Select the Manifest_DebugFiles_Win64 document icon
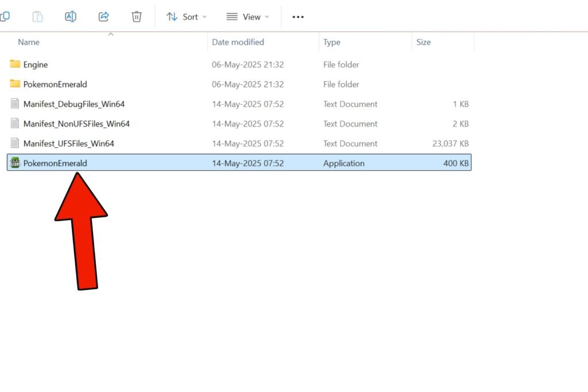This screenshot has height=392, width=588. click(15, 103)
